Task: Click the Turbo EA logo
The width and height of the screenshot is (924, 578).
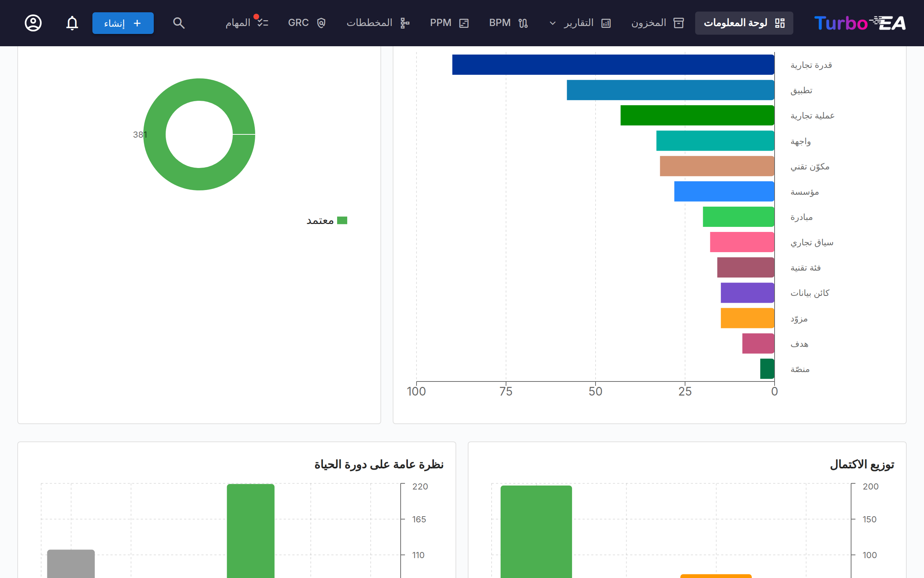Action: click(x=859, y=23)
